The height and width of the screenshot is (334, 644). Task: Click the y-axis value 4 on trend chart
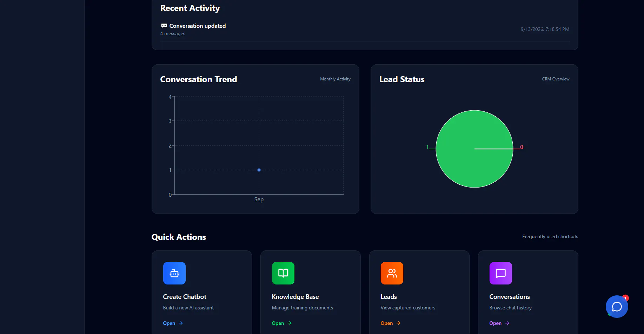point(170,97)
